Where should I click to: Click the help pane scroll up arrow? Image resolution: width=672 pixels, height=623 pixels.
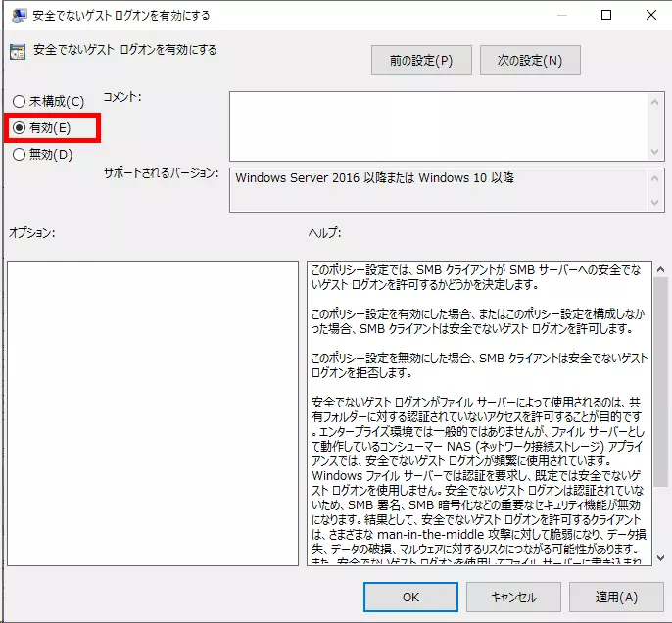tap(660, 269)
